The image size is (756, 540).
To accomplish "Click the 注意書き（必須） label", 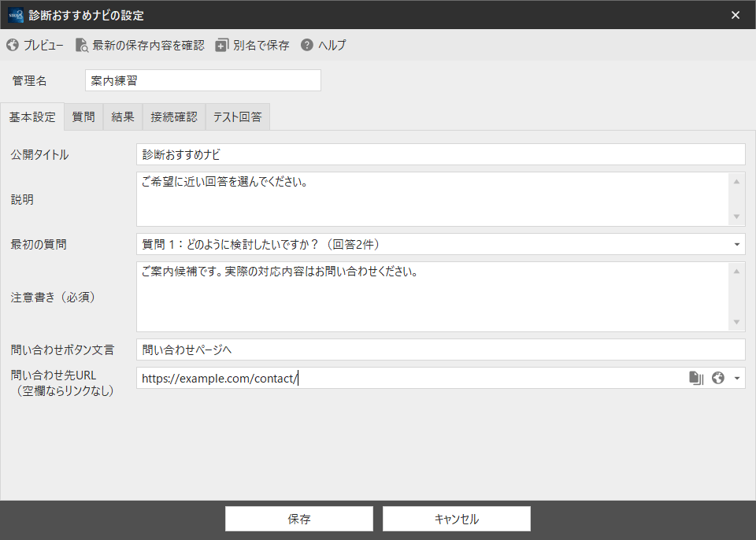I will (53, 298).
